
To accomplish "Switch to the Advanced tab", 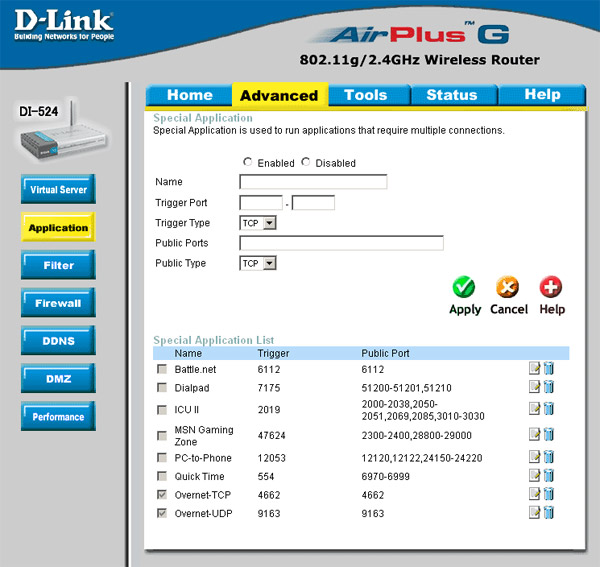I will click(x=279, y=95).
